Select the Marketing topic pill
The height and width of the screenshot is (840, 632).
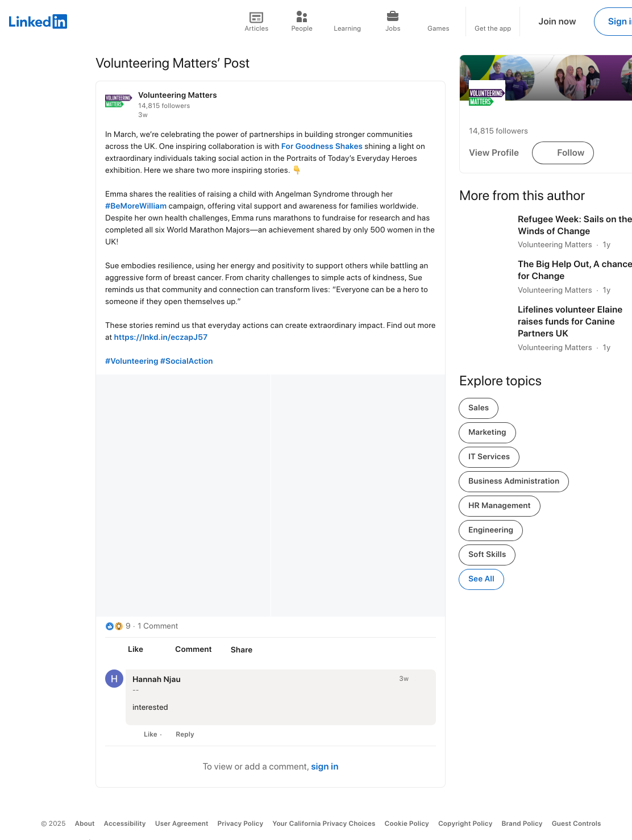coord(487,433)
